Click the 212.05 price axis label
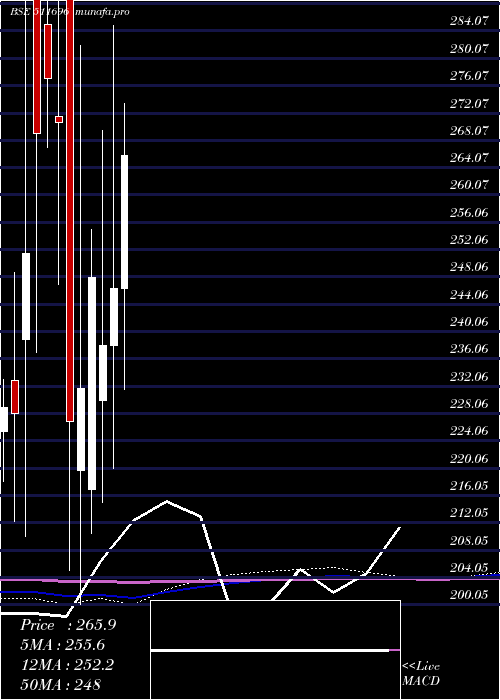This screenshot has width=500, height=700. [469, 513]
